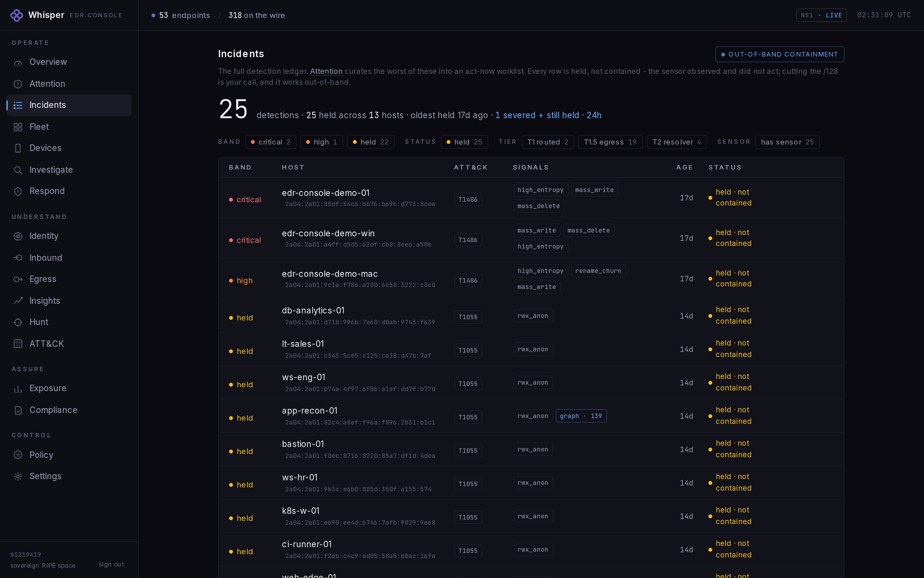Click the Devices phone icon
924x578 pixels.
(x=18, y=148)
